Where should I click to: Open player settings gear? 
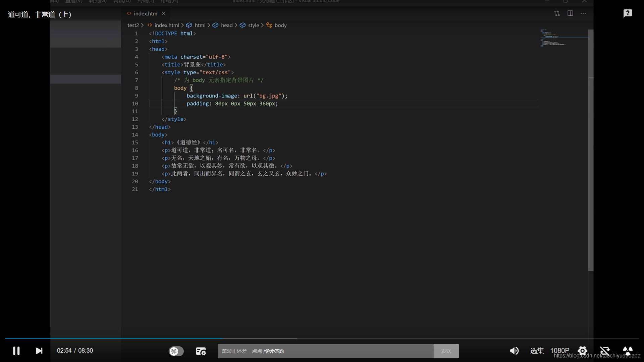pyautogui.click(x=582, y=351)
